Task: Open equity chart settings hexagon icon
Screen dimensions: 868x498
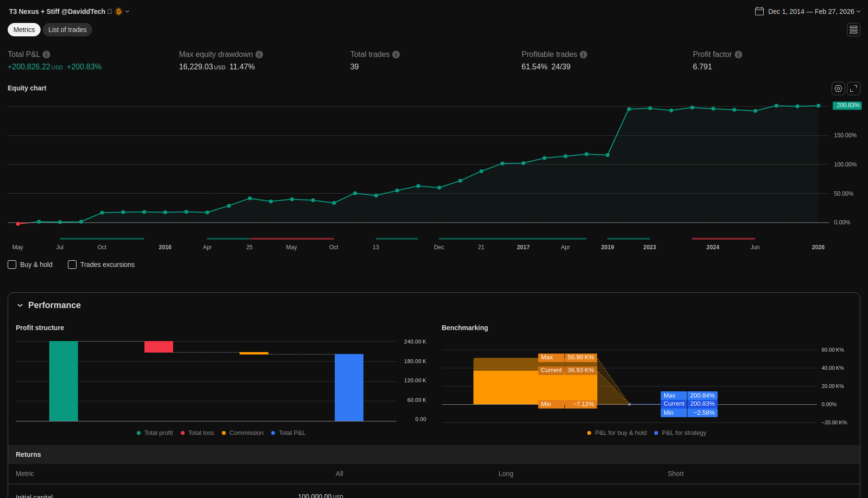Action: pos(838,89)
